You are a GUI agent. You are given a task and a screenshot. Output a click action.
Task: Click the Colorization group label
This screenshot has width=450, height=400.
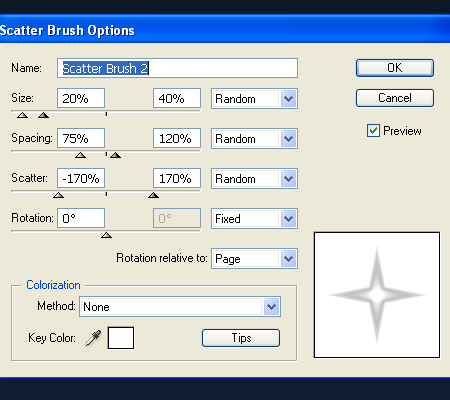pos(53,285)
